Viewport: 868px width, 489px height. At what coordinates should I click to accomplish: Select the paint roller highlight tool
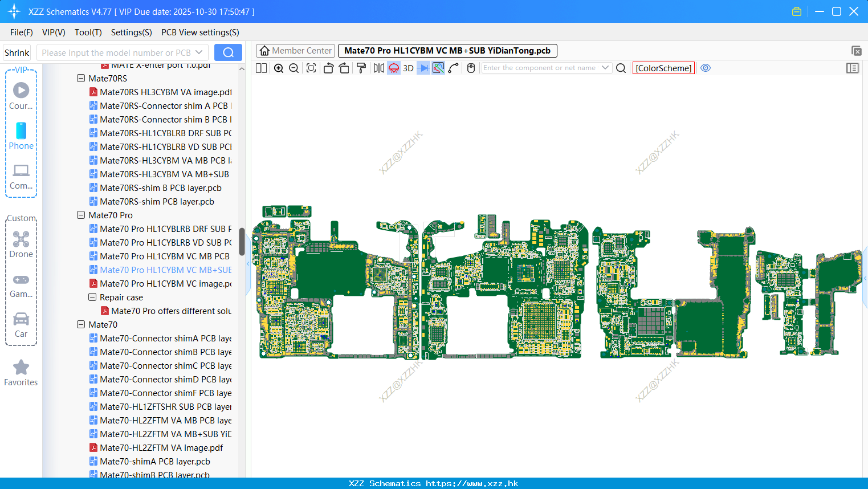coord(361,68)
